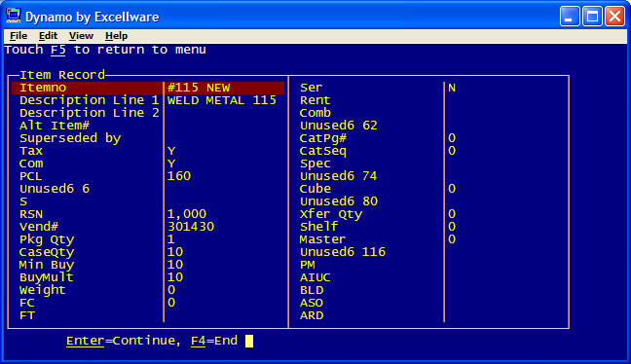Click the N value beside Ser
This screenshot has height=364, width=631.
pos(452,88)
